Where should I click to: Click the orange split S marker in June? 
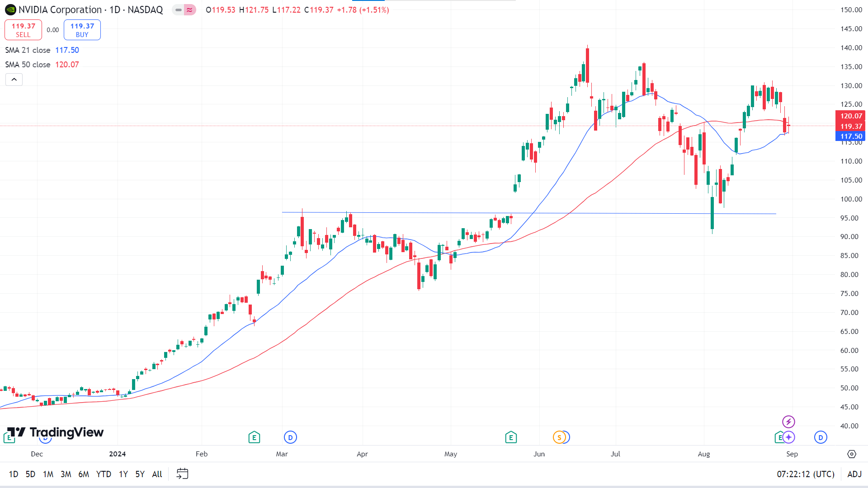coord(559,437)
